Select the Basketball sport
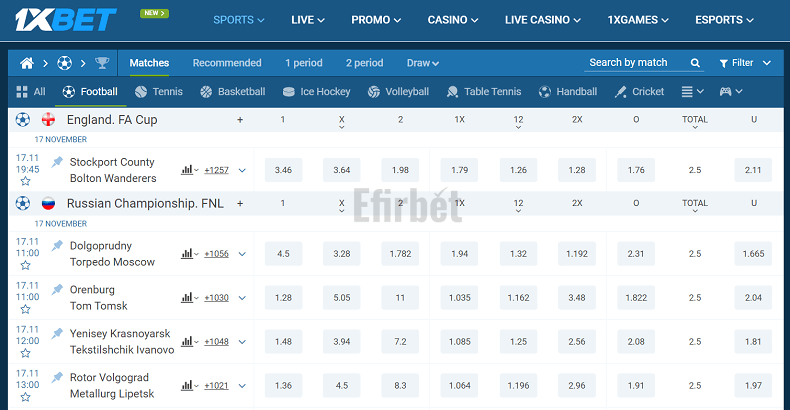 (x=233, y=92)
